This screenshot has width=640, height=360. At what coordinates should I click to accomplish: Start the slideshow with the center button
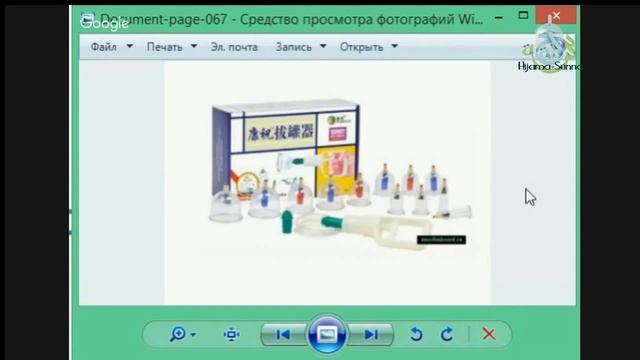327,335
